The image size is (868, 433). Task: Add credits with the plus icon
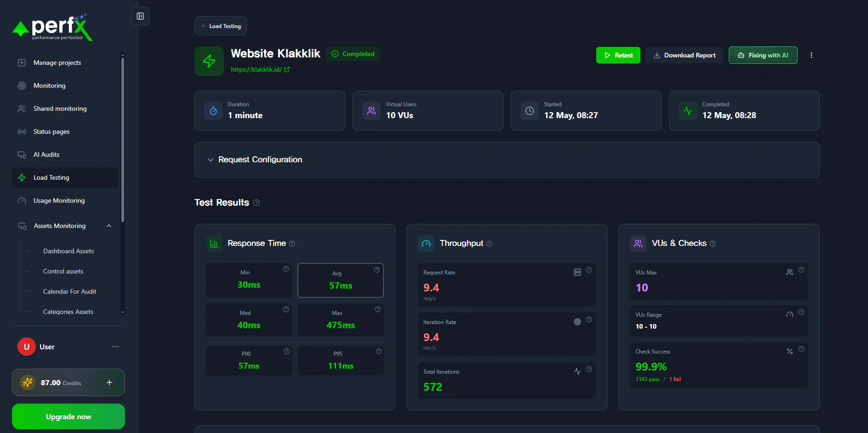point(109,382)
